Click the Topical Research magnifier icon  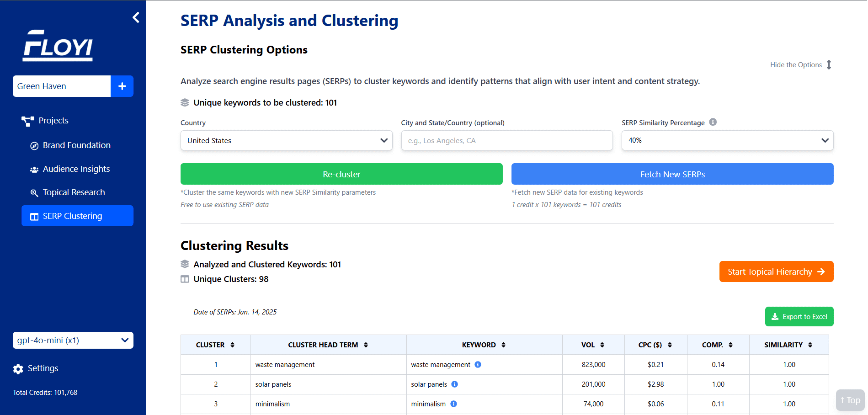click(34, 193)
